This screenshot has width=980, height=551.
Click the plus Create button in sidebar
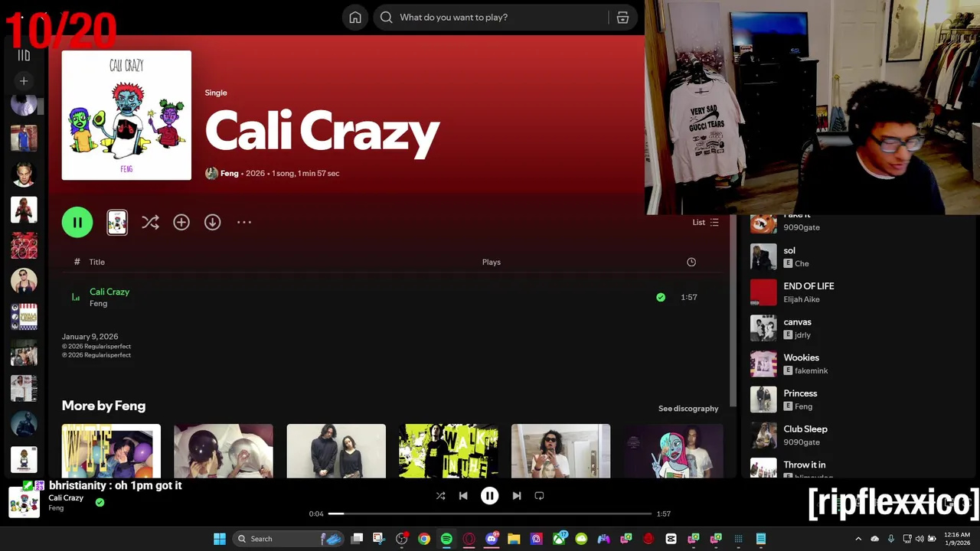(24, 80)
